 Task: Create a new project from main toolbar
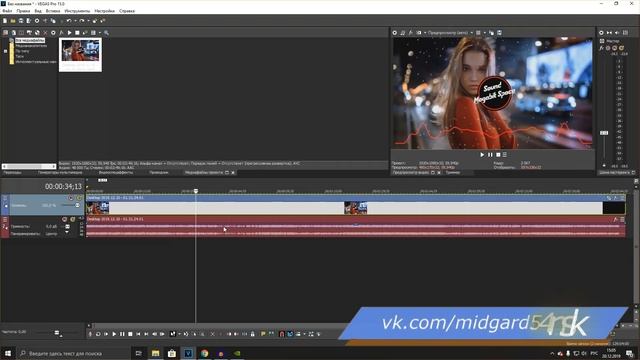tap(5, 21)
